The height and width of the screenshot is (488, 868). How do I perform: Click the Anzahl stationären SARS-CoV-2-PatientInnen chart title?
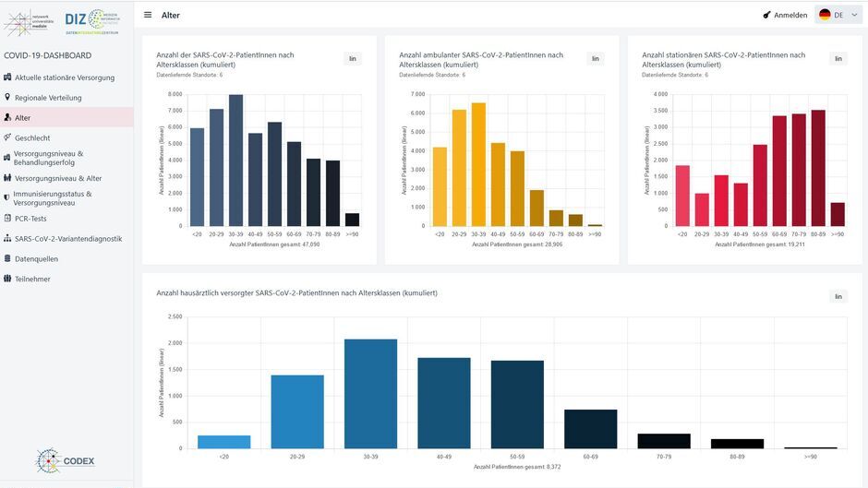tap(724, 60)
